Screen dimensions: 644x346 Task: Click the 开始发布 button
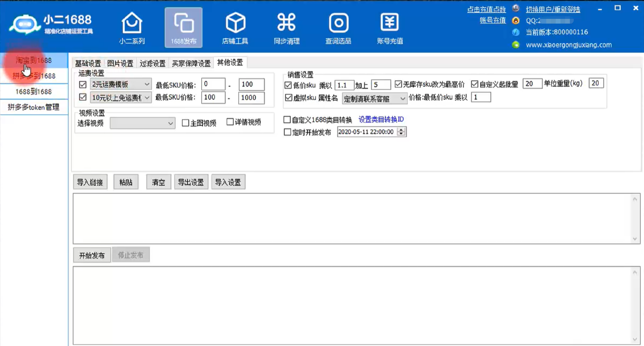pyautogui.click(x=92, y=255)
